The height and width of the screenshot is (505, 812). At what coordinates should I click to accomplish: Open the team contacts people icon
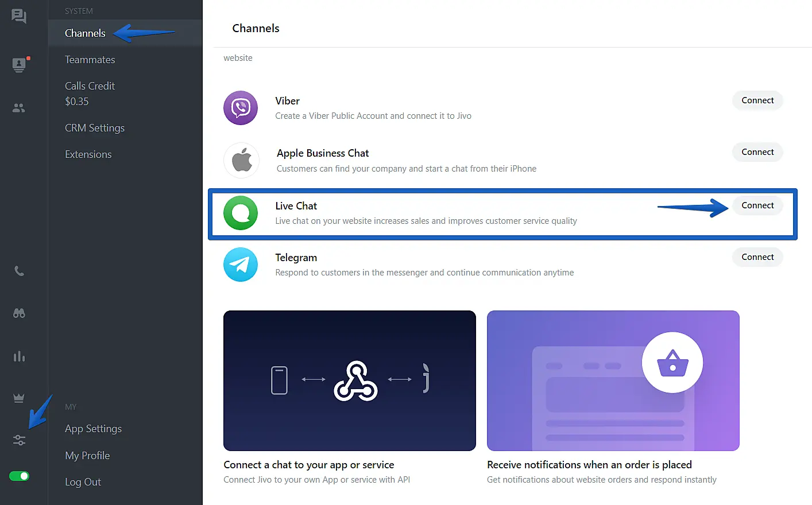[19, 107]
